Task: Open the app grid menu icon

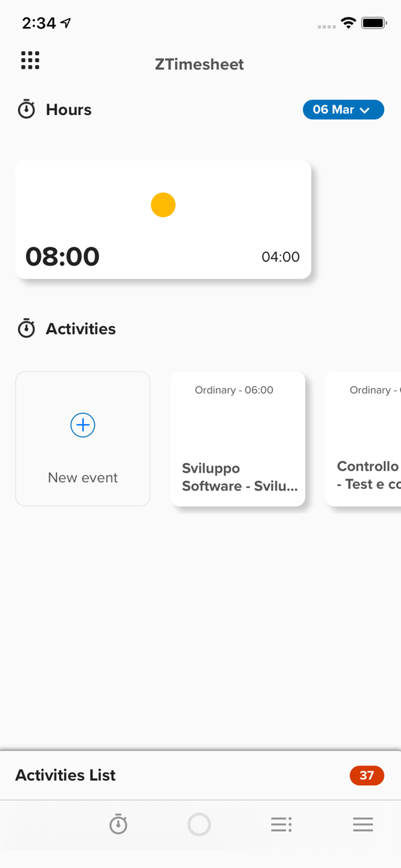Action: click(30, 60)
